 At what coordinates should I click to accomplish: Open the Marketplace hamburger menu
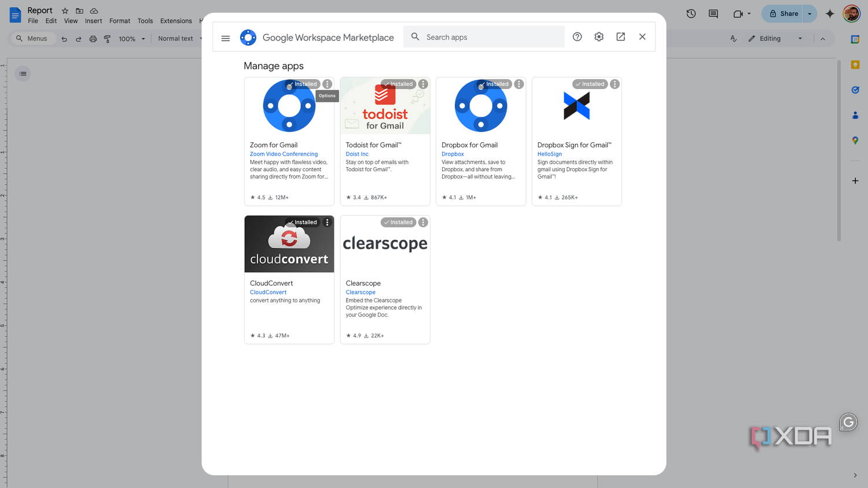pos(226,38)
